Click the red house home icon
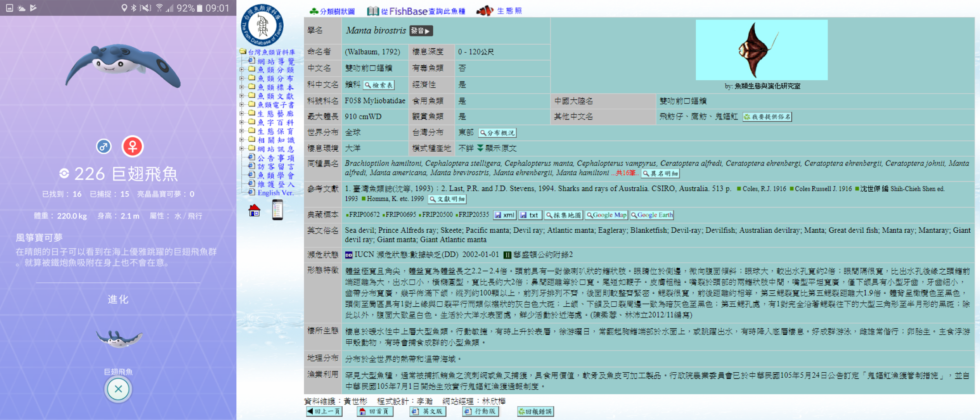The height and width of the screenshot is (420, 980). pyautogui.click(x=254, y=210)
